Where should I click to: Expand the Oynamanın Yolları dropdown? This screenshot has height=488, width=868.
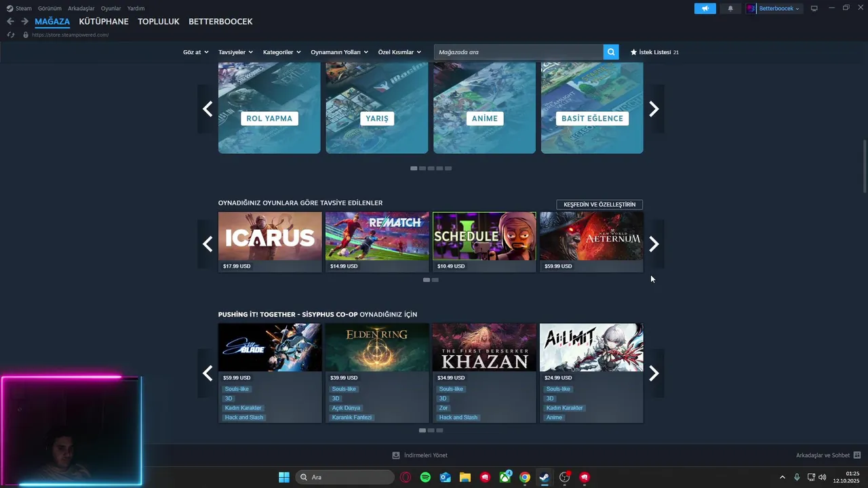click(x=339, y=52)
